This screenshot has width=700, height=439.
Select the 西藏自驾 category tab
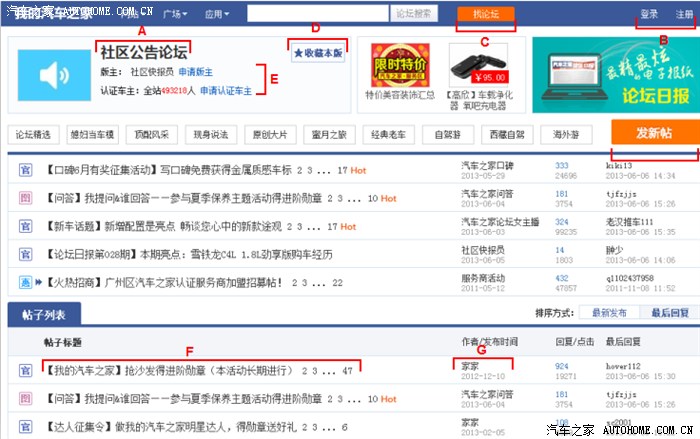507,134
